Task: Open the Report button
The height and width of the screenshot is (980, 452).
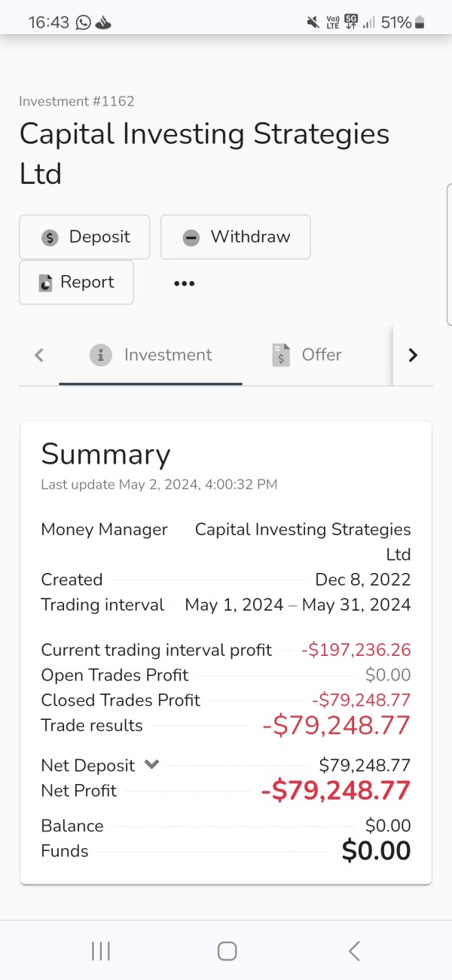Action: (76, 283)
